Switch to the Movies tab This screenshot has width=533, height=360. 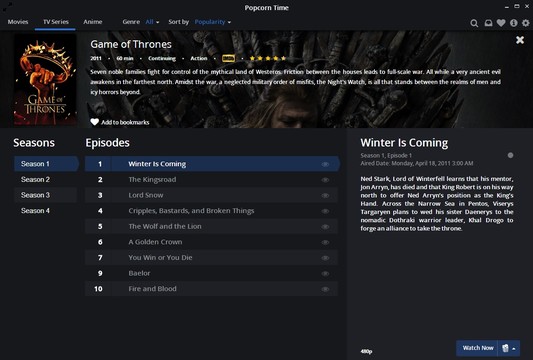pos(18,22)
